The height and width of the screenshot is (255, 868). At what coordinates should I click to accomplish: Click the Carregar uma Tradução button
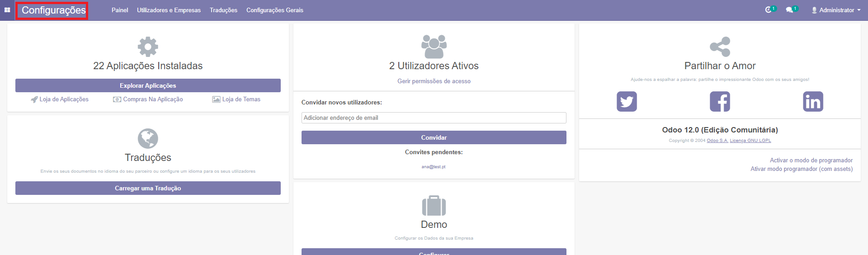(x=148, y=188)
